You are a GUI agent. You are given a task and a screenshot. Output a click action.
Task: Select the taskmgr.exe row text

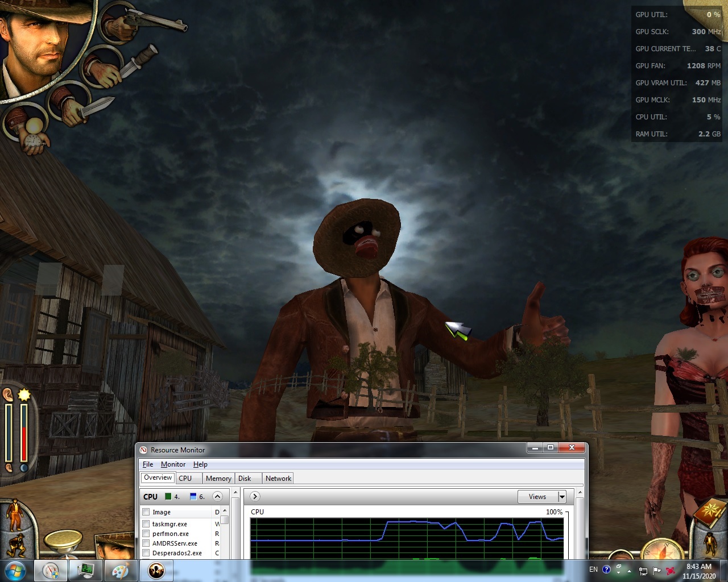pos(169,524)
